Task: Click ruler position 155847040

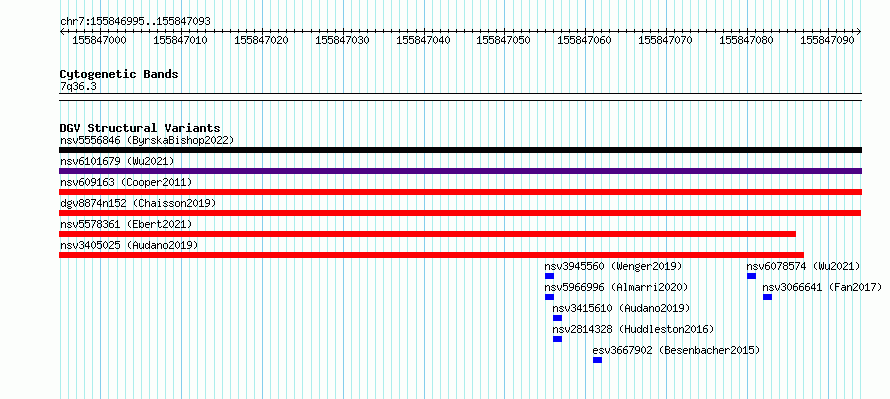Action: [x=423, y=40]
